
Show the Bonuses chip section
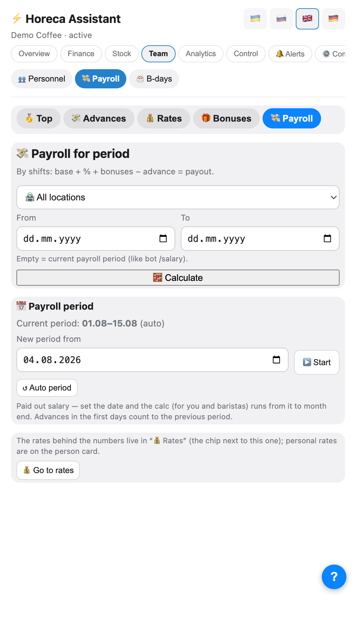coord(226,119)
